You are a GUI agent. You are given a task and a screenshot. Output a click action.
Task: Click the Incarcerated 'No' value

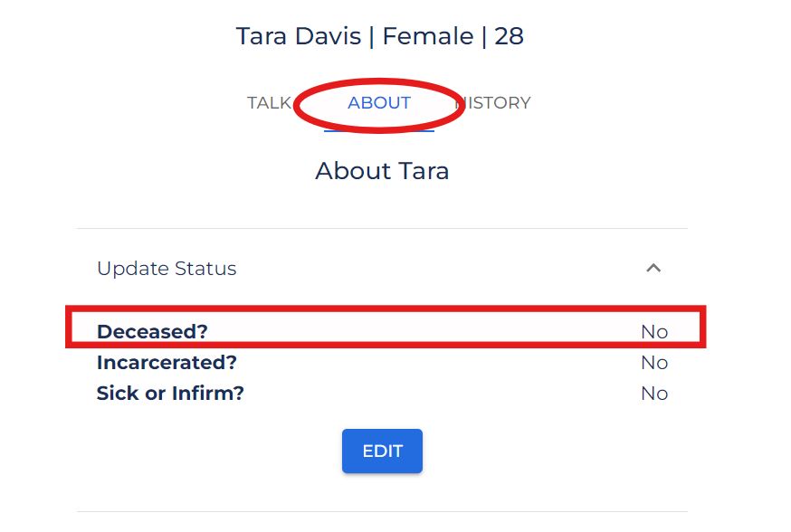coord(653,363)
